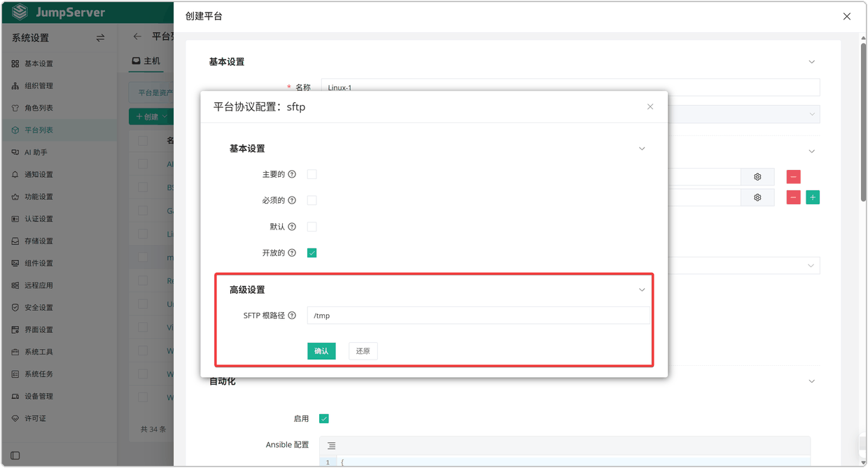
Task: Collapse the 高级设置 section
Action: [x=642, y=290]
